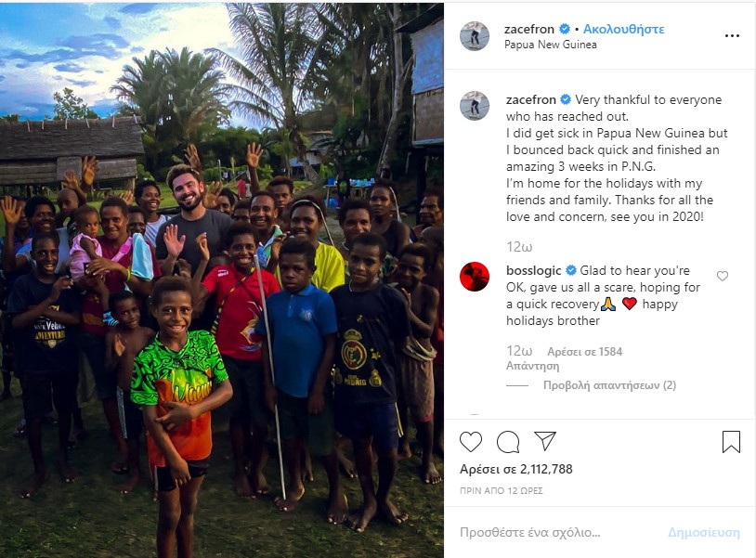This screenshot has width=756, height=558.
Task: Like the post with the heart icon
Action: click(x=471, y=441)
